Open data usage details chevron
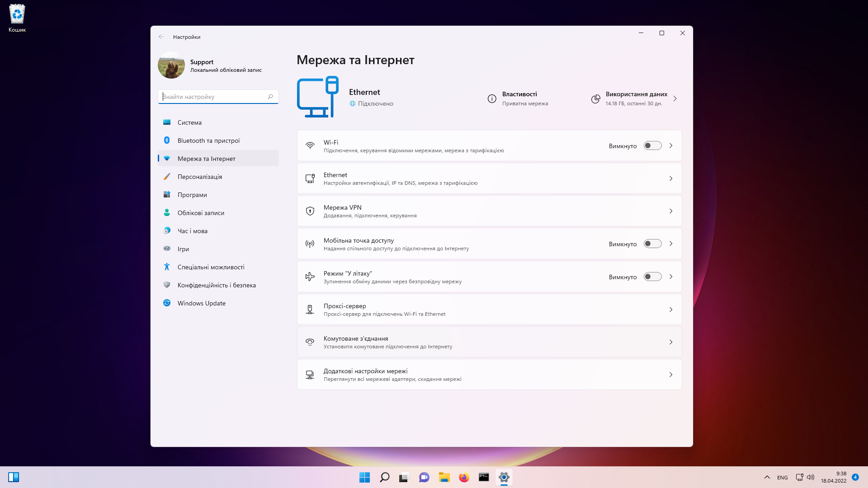 point(675,99)
